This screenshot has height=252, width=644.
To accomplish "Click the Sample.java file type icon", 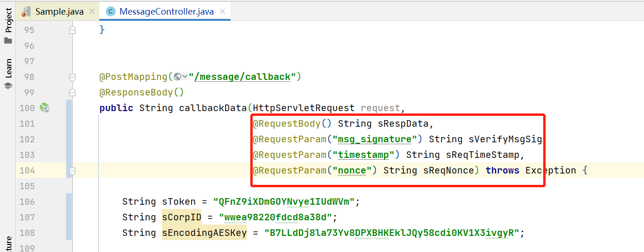I will 26,11.
